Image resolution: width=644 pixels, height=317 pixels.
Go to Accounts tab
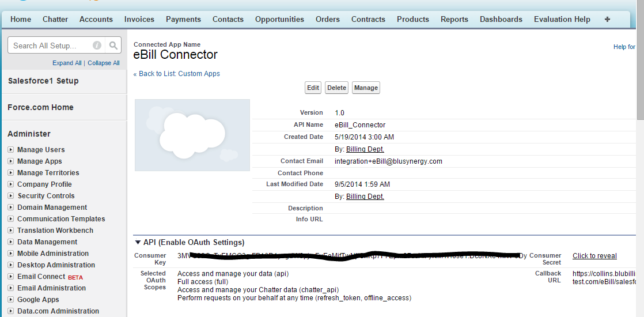coord(96,20)
